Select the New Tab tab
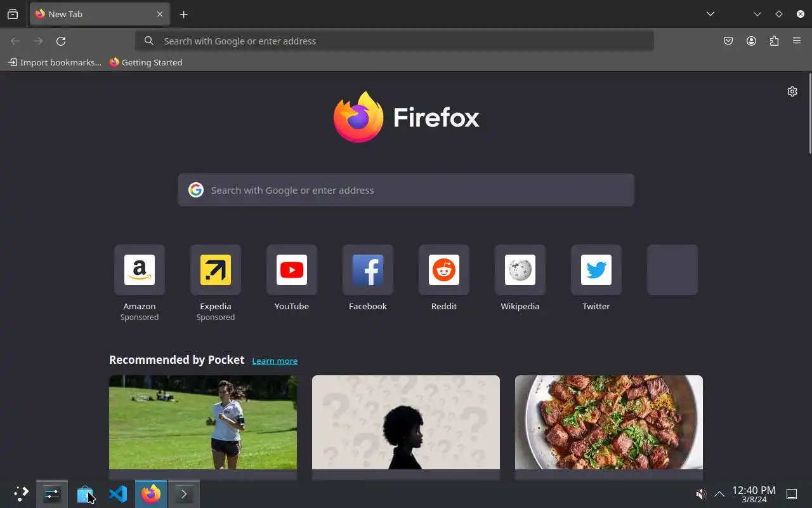 pos(100,14)
